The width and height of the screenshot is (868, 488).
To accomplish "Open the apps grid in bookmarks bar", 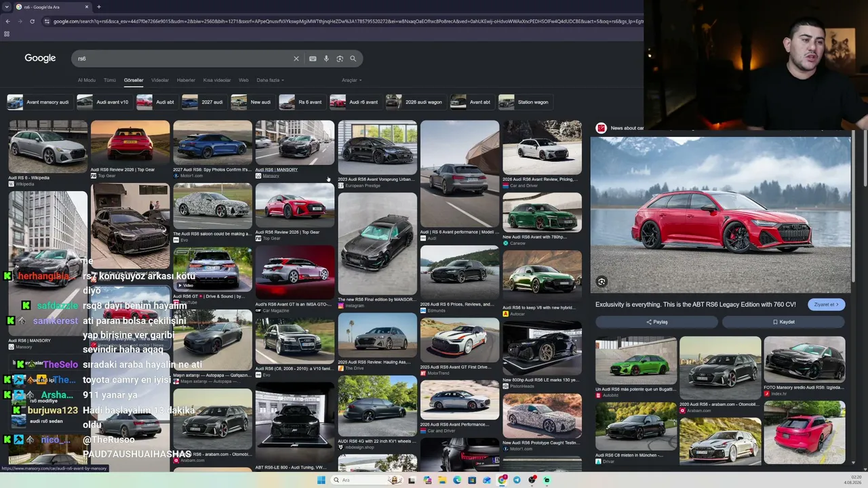I will pyautogui.click(x=7, y=34).
